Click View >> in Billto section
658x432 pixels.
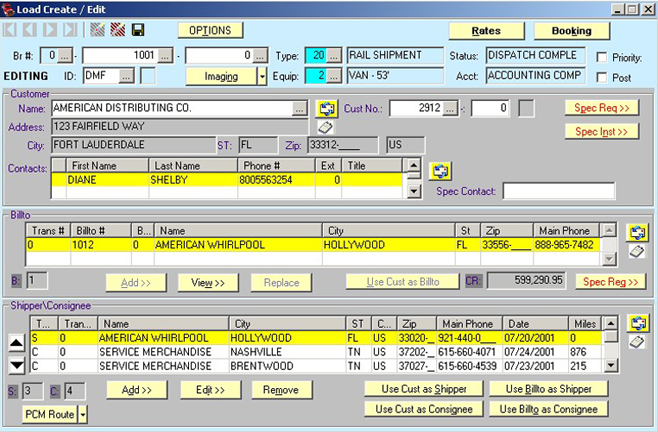[x=208, y=283]
